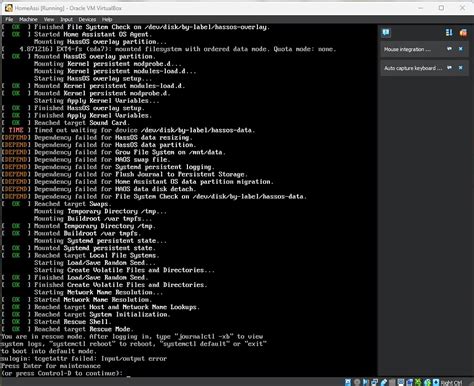The image size is (474, 386).
Task: Click the green virtualization features indicator
Action: [x=418, y=382]
